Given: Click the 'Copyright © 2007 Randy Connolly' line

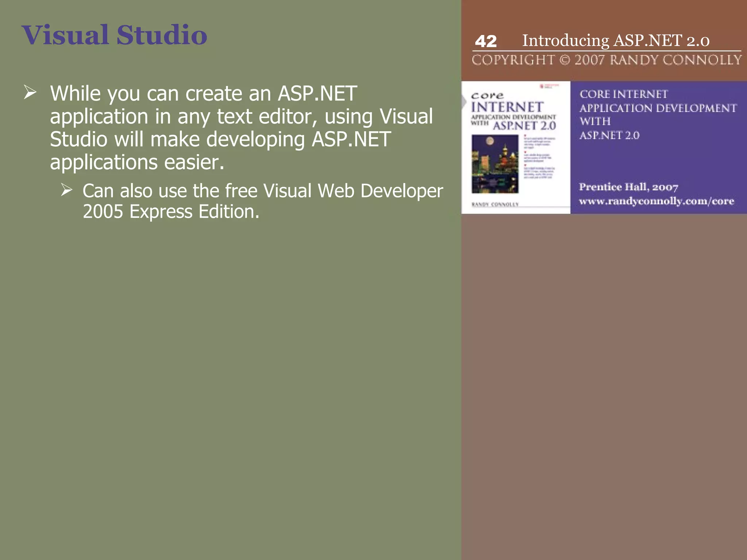Looking at the screenshot, I should [607, 60].
